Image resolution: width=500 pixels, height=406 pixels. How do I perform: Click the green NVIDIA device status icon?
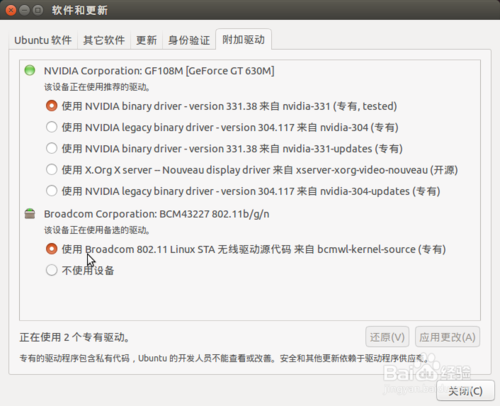(x=30, y=70)
